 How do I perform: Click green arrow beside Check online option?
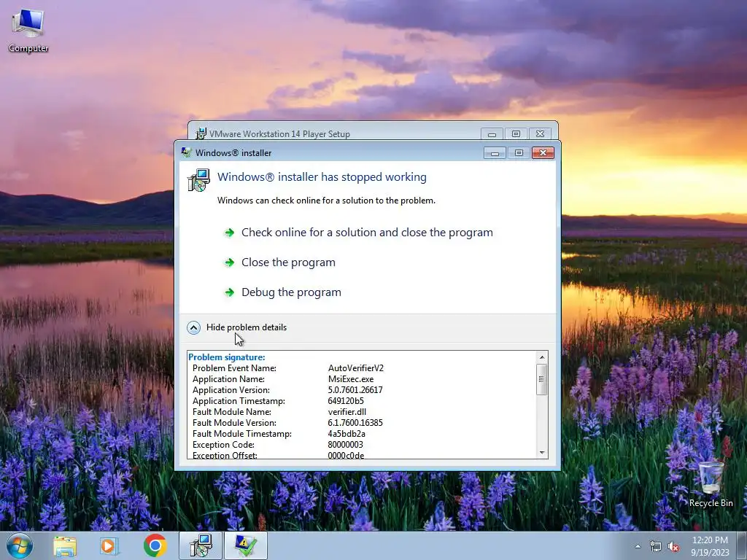(229, 233)
